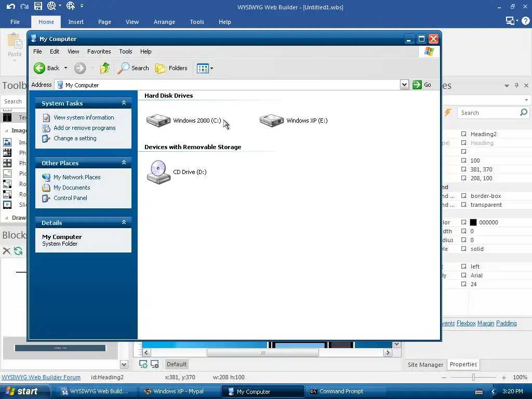Screen dimensions: 532x399
Task: Toggle the checkbox next to solid
Action: pos(464,249)
